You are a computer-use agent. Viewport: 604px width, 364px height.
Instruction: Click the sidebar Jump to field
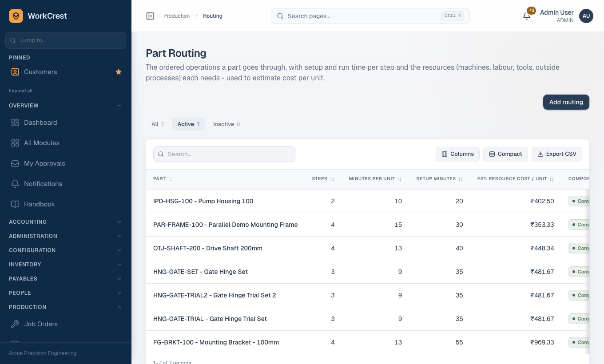pos(66,40)
